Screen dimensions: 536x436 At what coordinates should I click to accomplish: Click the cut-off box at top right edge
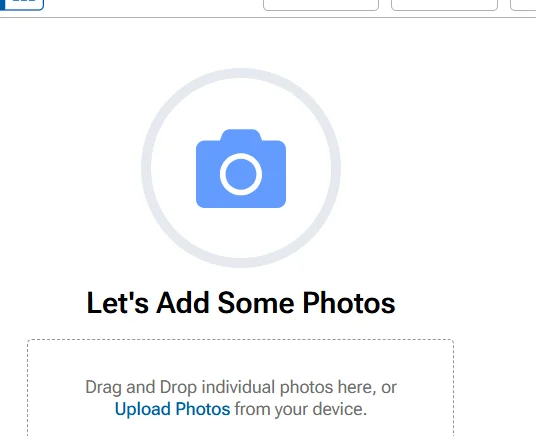coord(523,5)
